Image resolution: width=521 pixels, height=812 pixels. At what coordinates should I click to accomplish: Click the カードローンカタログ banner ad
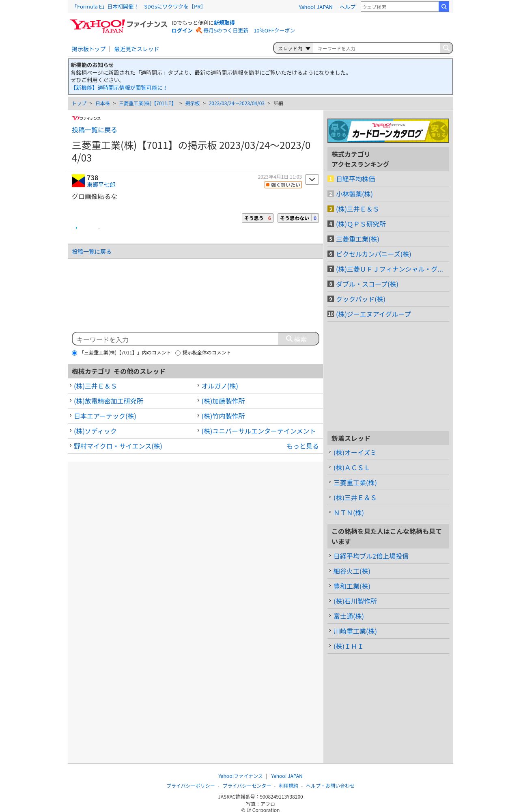tap(388, 131)
